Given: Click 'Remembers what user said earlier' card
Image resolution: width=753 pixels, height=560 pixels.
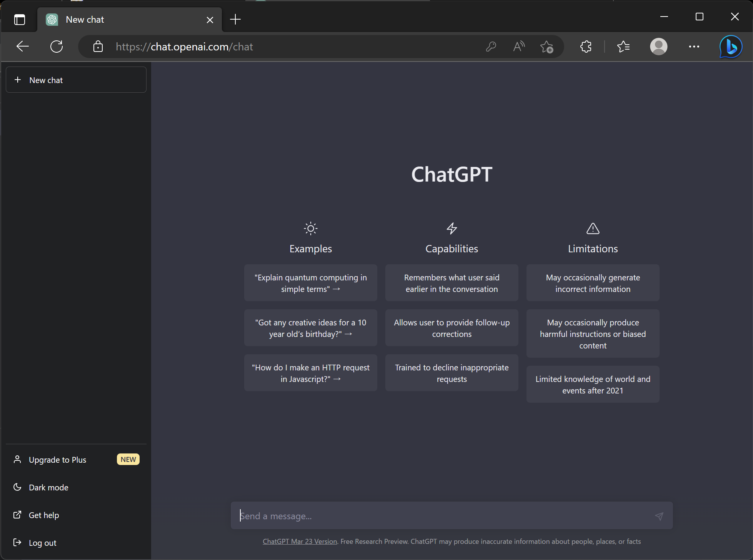Looking at the screenshot, I should [452, 283].
